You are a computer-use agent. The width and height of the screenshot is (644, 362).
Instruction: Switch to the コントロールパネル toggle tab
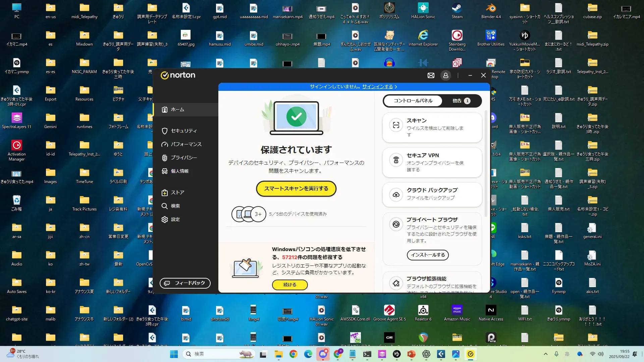point(413,101)
